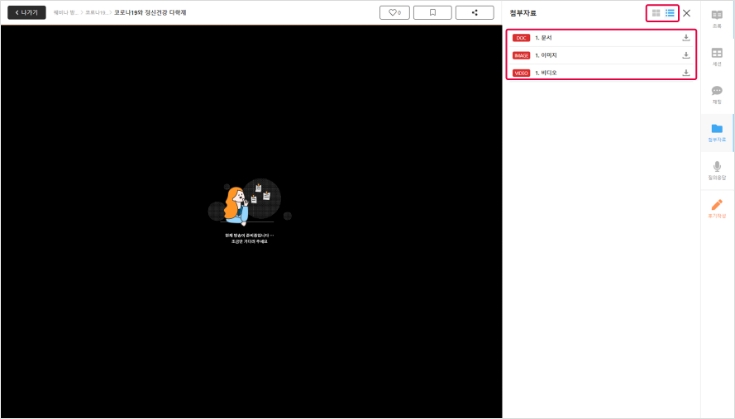Switch attachments to list view
This screenshot has width=735, height=419.
click(670, 13)
